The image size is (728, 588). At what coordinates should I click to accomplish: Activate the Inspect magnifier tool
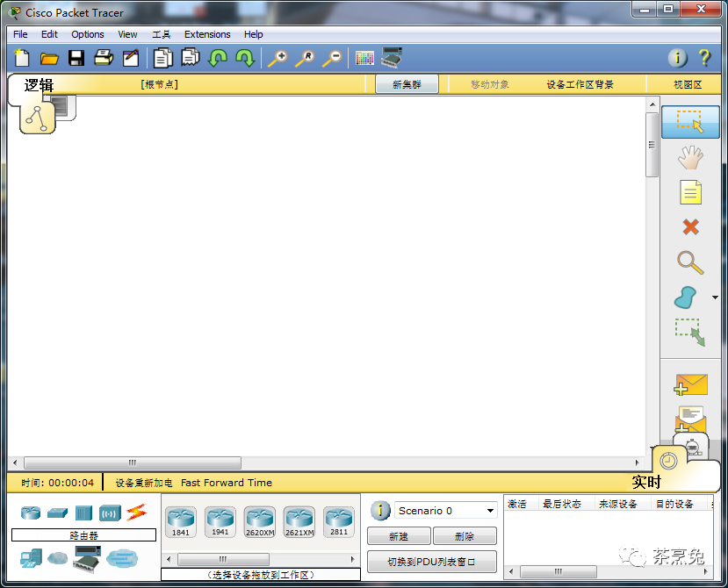click(690, 262)
